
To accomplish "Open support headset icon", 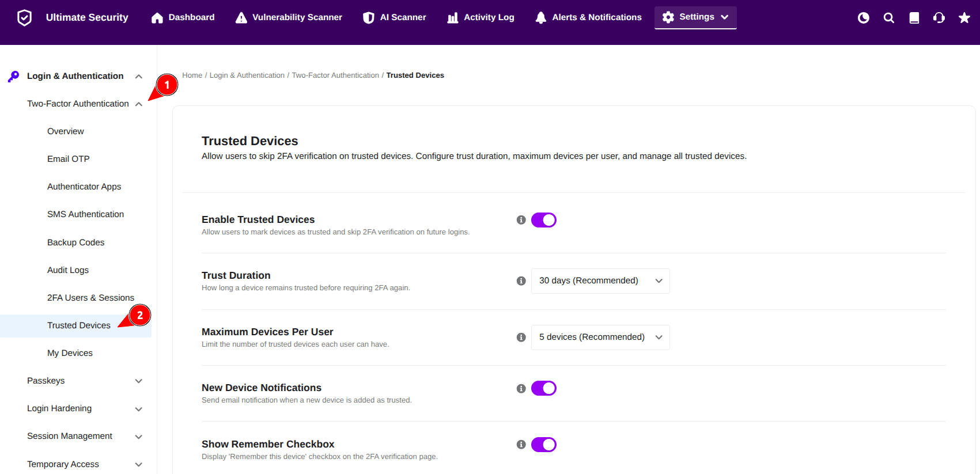I will pos(939,18).
